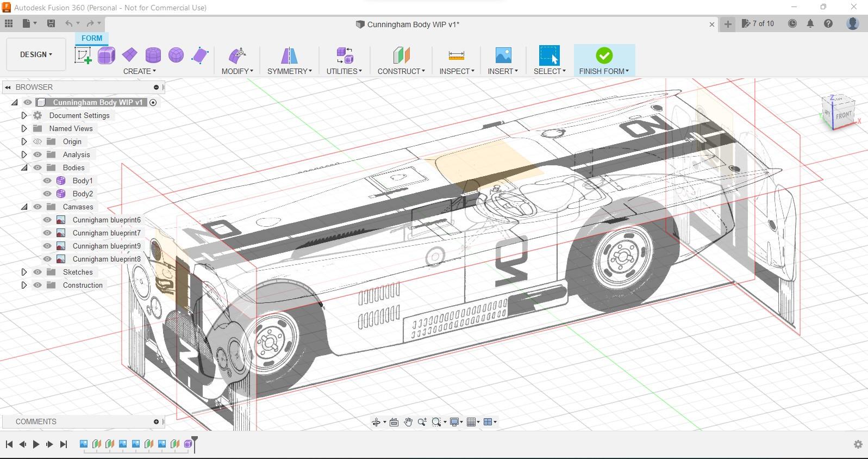Click the 7 of 10 document counter
The width and height of the screenshot is (868, 459).
point(758,23)
